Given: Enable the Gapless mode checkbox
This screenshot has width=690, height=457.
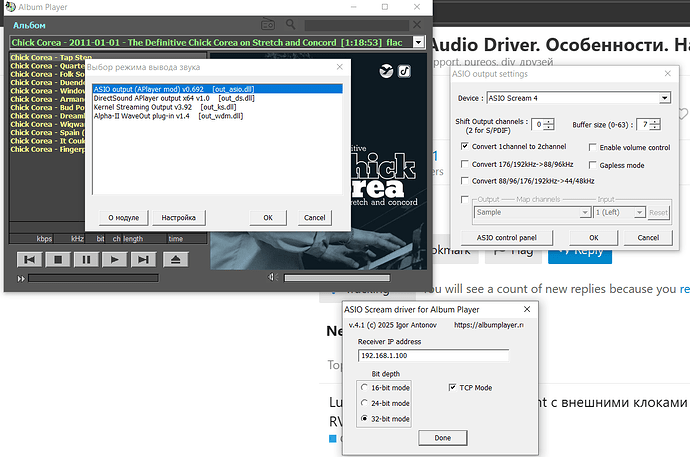Looking at the screenshot, I should coord(593,165).
